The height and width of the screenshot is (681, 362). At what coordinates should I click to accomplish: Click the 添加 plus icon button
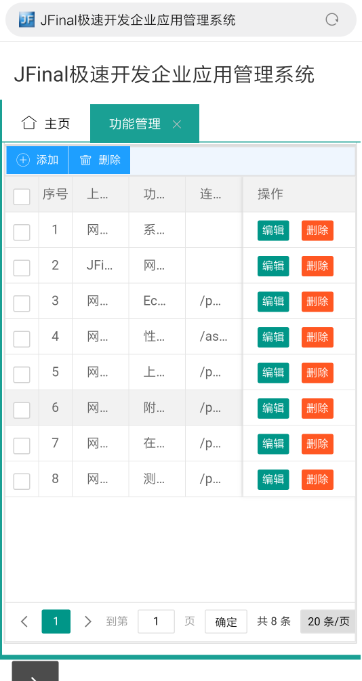pyautogui.click(x=37, y=160)
